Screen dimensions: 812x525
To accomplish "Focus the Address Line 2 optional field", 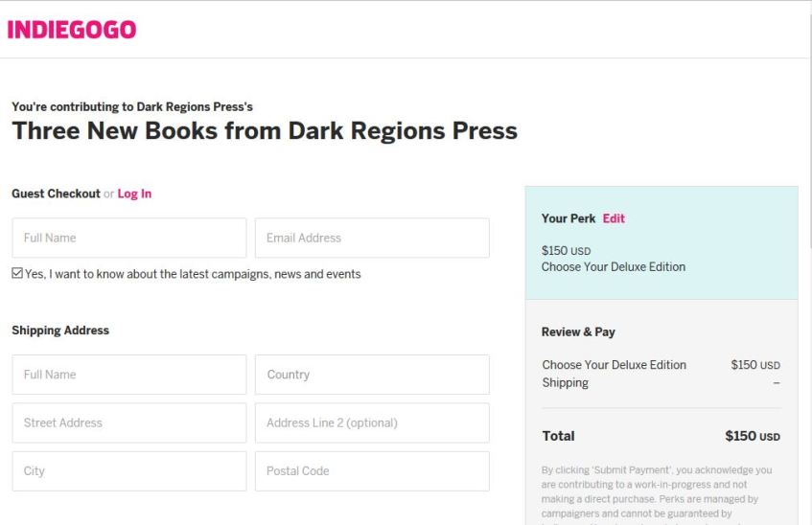I will click(x=372, y=422).
